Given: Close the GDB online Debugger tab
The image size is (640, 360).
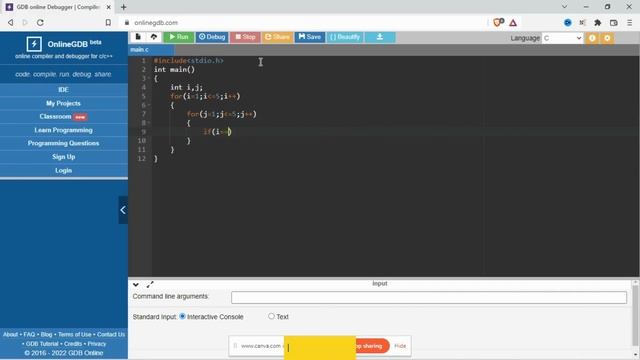Looking at the screenshot, I should tap(109, 7).
